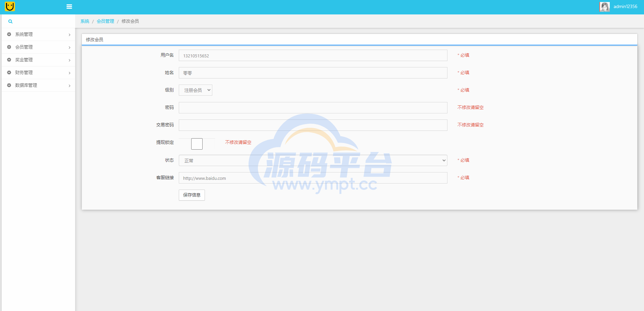
Task: Click the gear icon beside 会员管理
Action: (9, 47)
